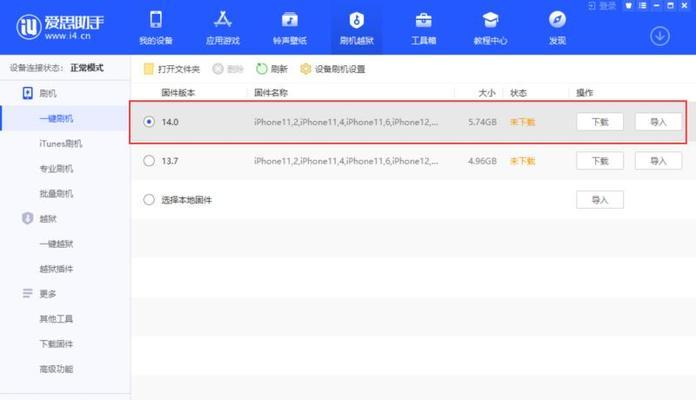Click the 更多 section in sidebar

[x=39, y=293]
